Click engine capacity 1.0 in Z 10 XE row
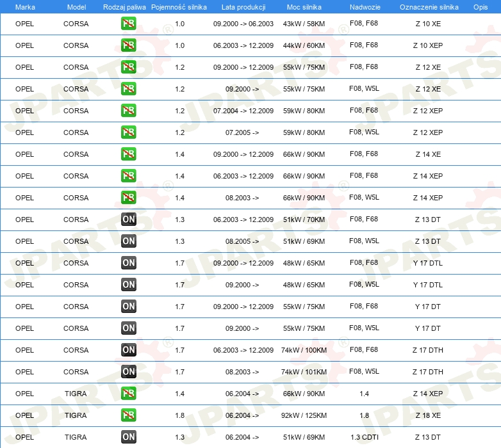This screenshot has height=448, width=501. pyautogui.click(x=179, y=24)
